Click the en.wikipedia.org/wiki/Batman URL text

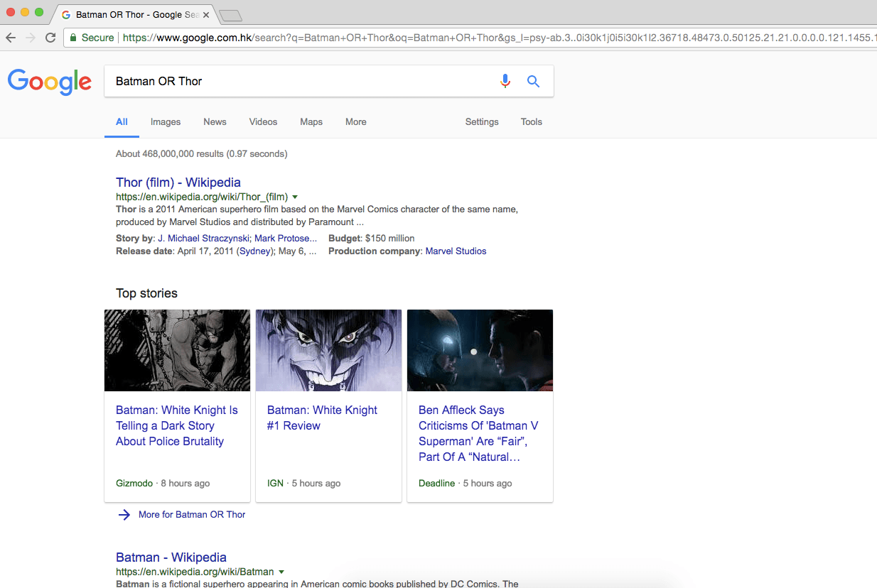(x=195, y=572)
